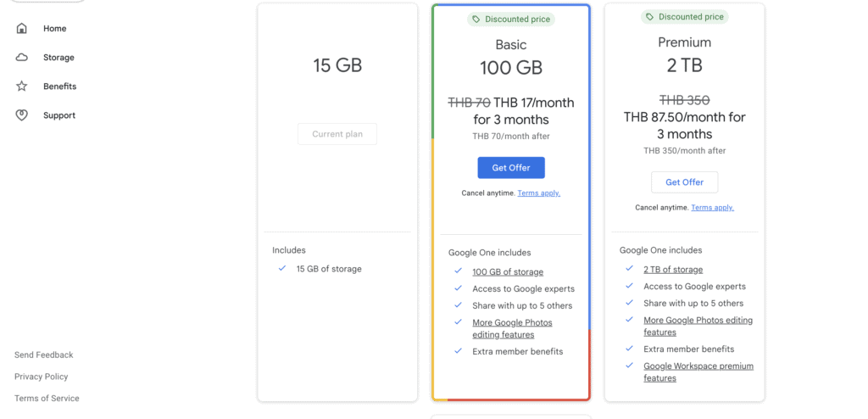This screenshot has height=419, width=868.
Task: Open More Google Photos editing features in Basic
Action: pos(512,328)
